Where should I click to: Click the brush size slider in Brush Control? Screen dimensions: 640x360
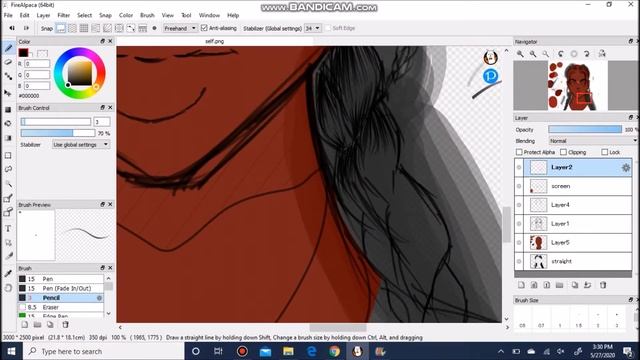(x=56, y=122)
